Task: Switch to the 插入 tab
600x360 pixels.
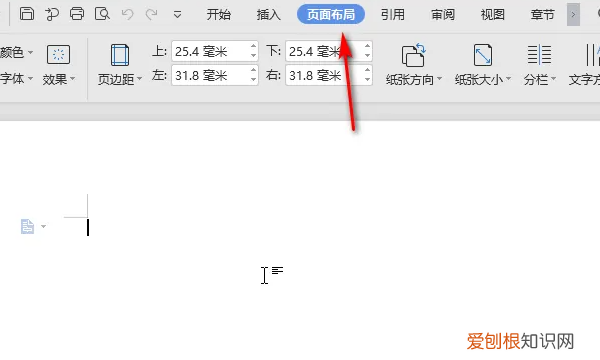Action: pyautogui.click(x=269, y=15)
